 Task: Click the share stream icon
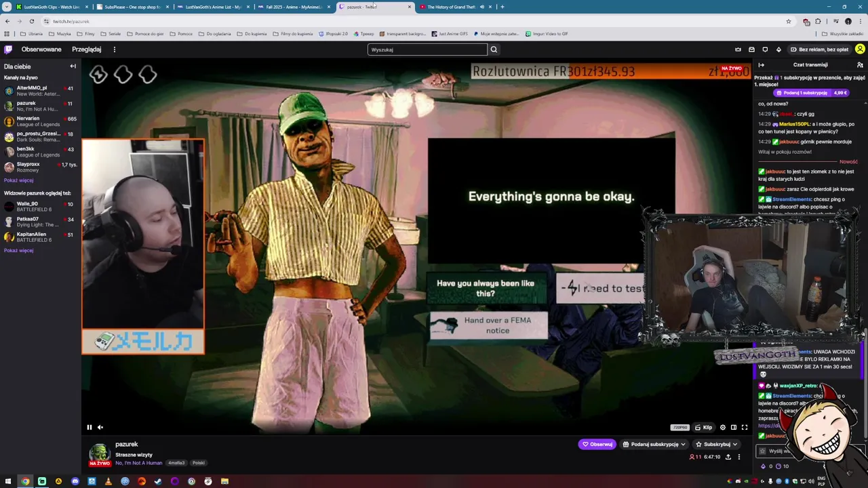(x=728, y=457)
